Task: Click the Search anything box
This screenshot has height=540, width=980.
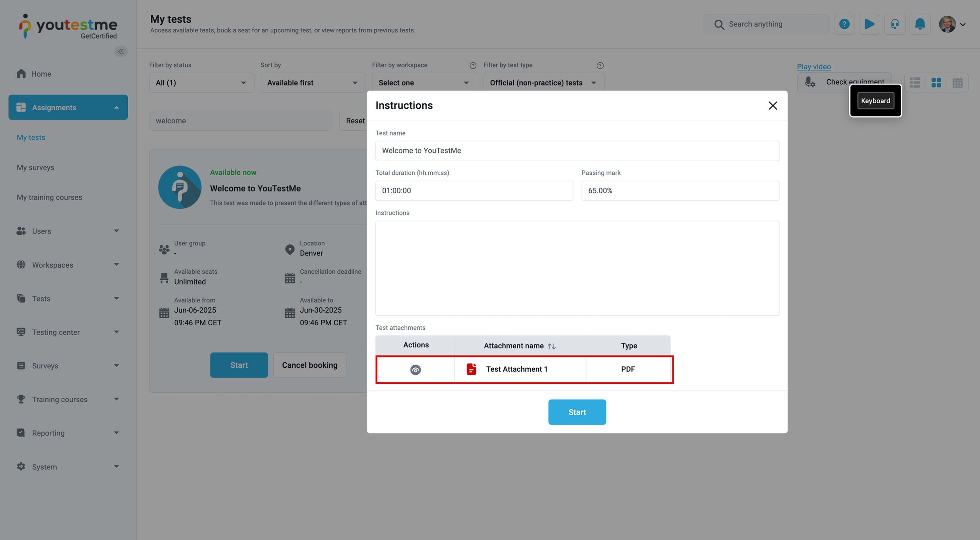Action: click(x=766, y=24)
